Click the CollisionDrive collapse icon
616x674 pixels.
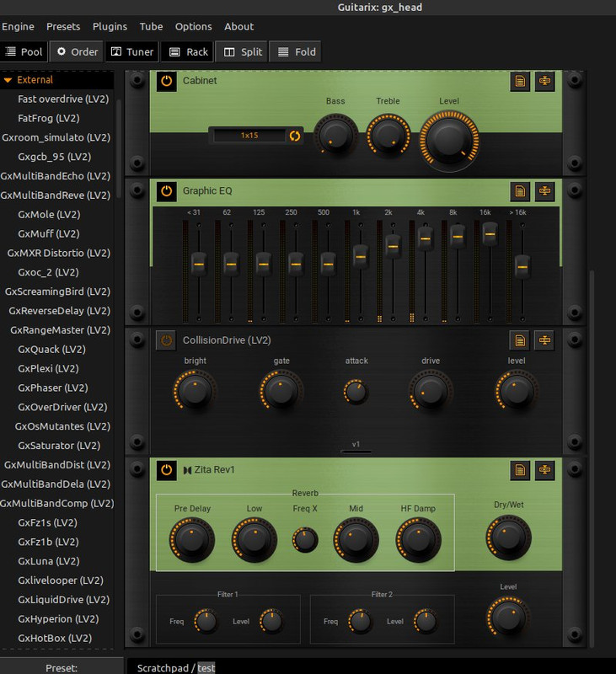(544, 340)
